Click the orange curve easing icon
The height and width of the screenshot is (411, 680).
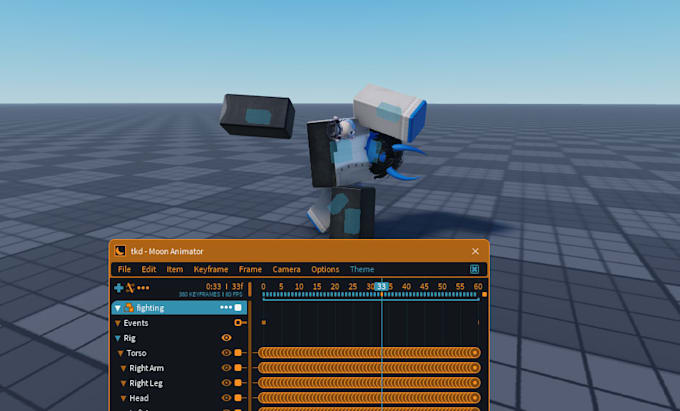[x=130, y=287]
